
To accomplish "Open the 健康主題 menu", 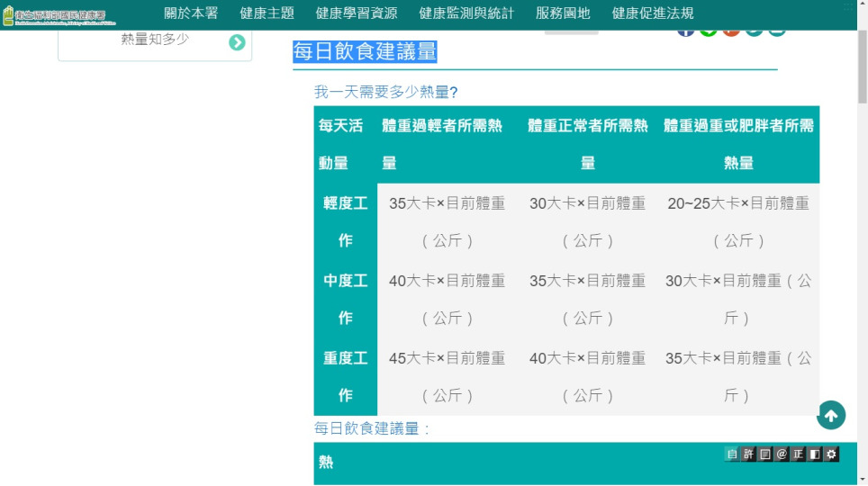I will click(267, 13).
